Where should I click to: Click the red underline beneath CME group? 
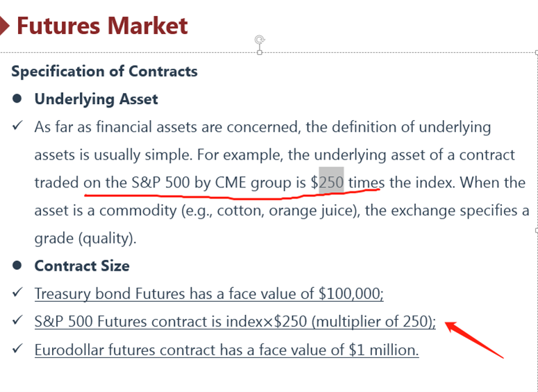(232, 194)
